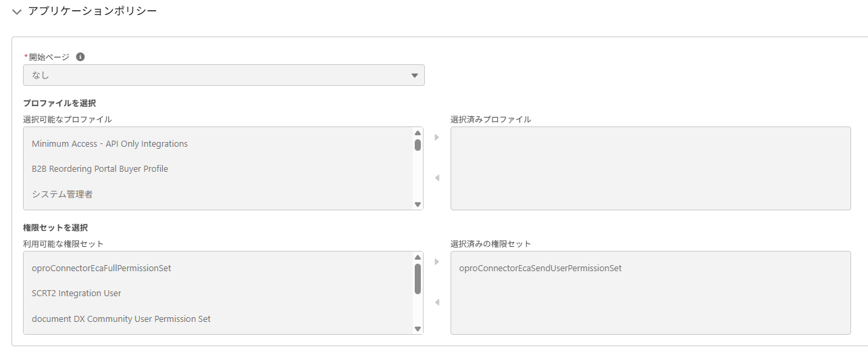Choose the システム管理者 profile
Viewport: 868px width, 353px height.
62,194
